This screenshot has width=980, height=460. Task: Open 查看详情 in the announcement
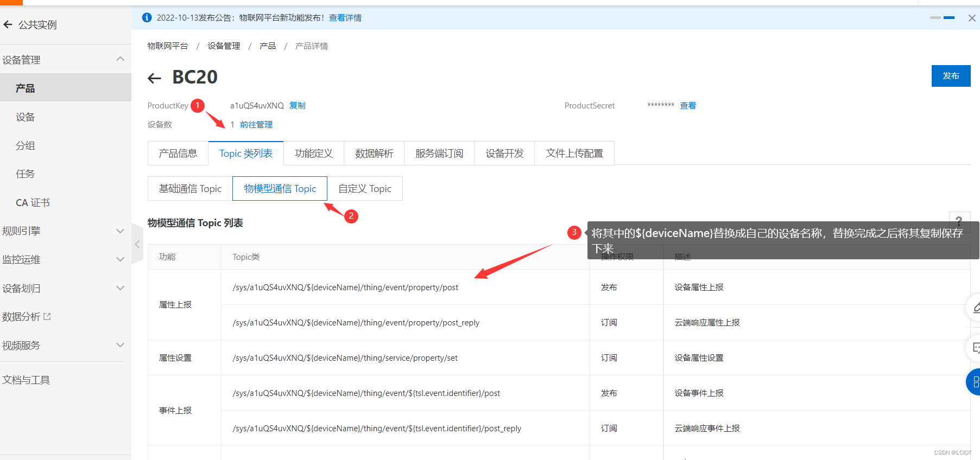coord(345,18)
